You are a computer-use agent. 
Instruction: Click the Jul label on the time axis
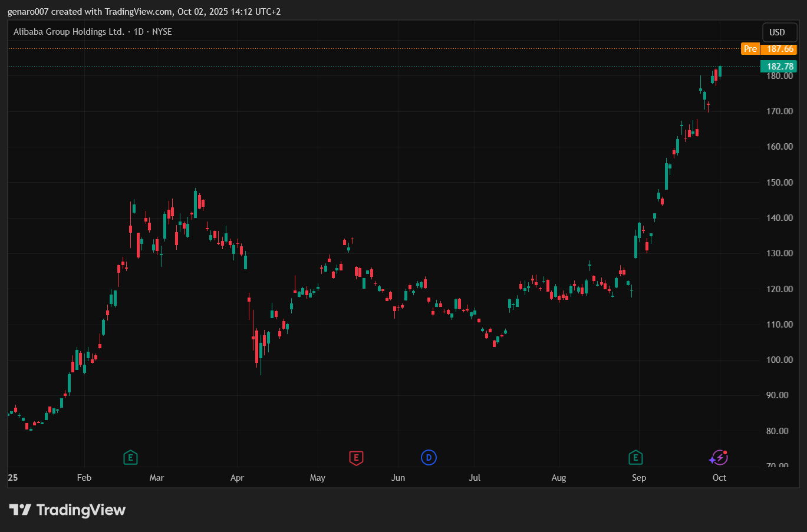(475, 478)
